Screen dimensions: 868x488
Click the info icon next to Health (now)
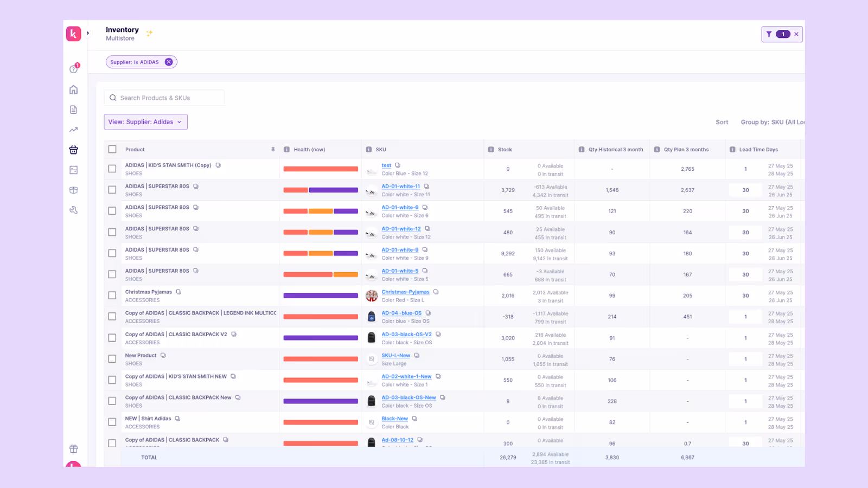click(286, 150)
